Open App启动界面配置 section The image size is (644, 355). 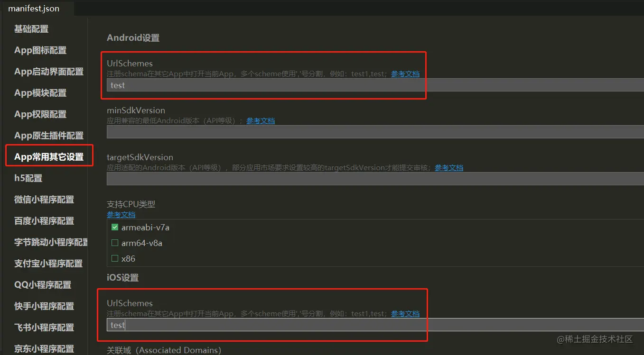click(49, 72)
